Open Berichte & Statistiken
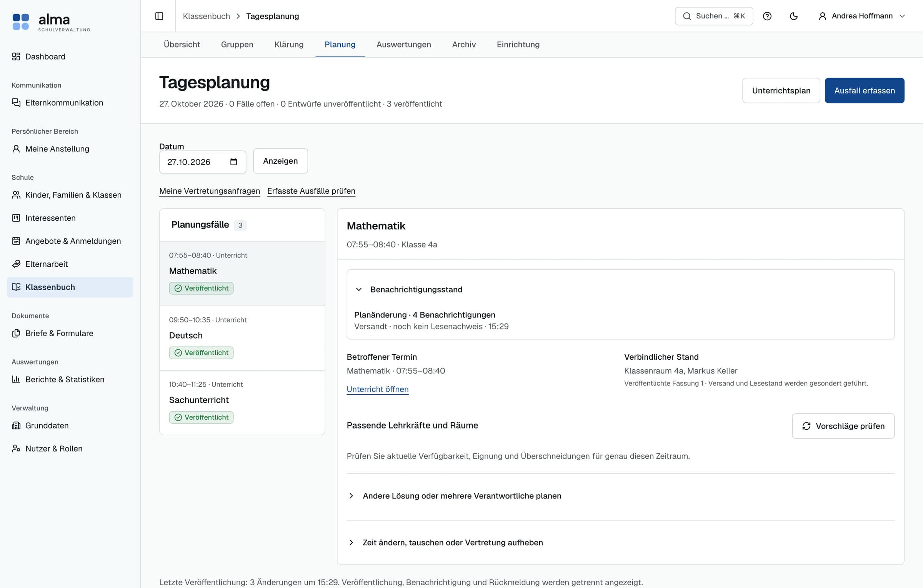This screenshot has width=923, height=588. (70, 379)
